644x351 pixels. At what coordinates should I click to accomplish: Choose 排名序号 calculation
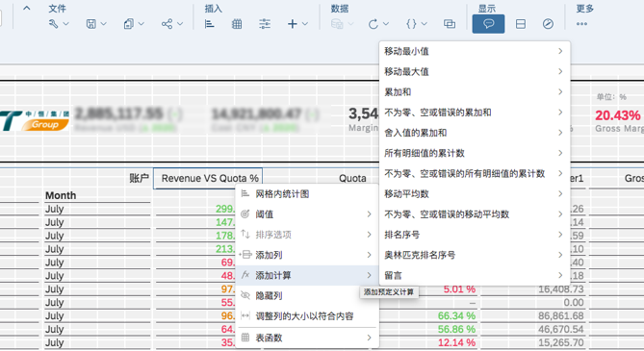[x=475, y=235]
